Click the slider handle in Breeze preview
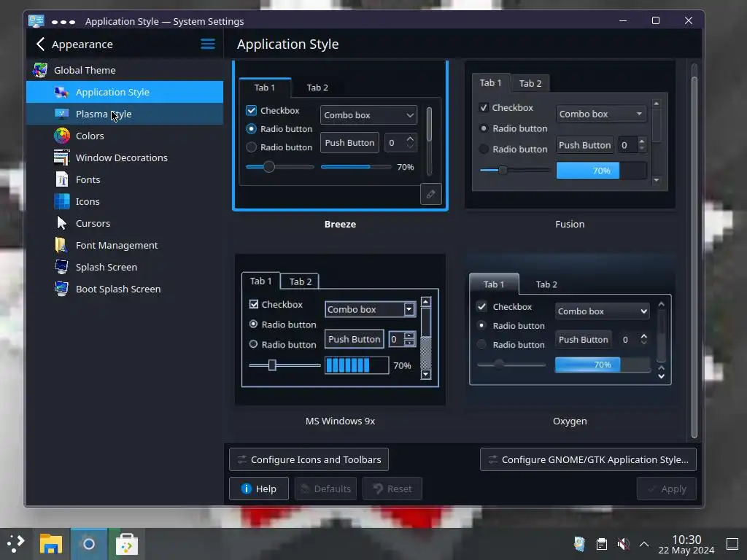This screenshot has height=560, width=747. point(269,167)
